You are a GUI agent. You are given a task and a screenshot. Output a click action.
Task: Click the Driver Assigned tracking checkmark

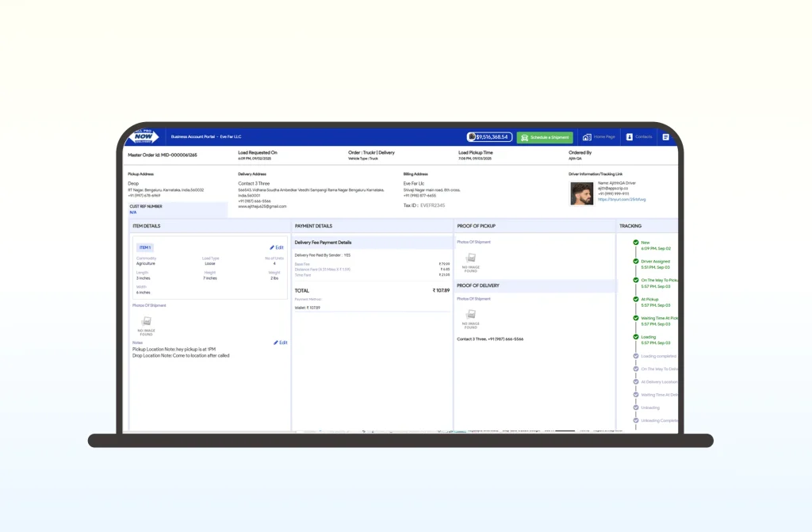pyautogui.click(x=636, y=261)
